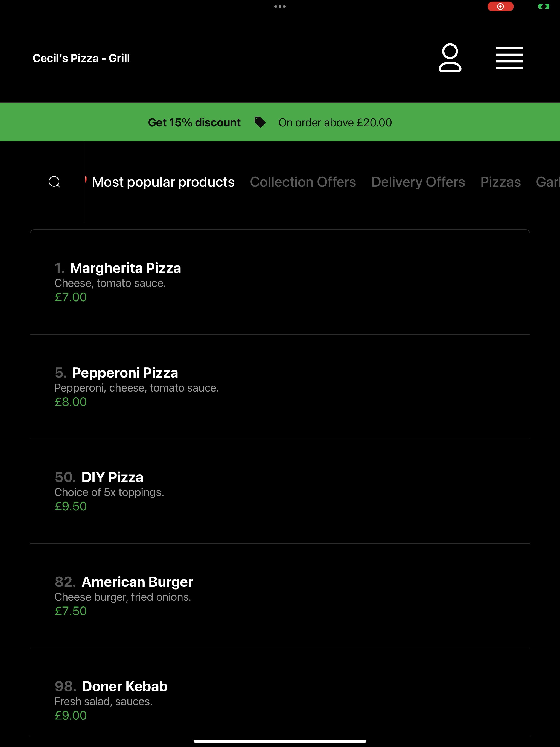Open the user account profile icon
Image resolution: width=560 pixels, height=747 pixels.
[450, 58]
